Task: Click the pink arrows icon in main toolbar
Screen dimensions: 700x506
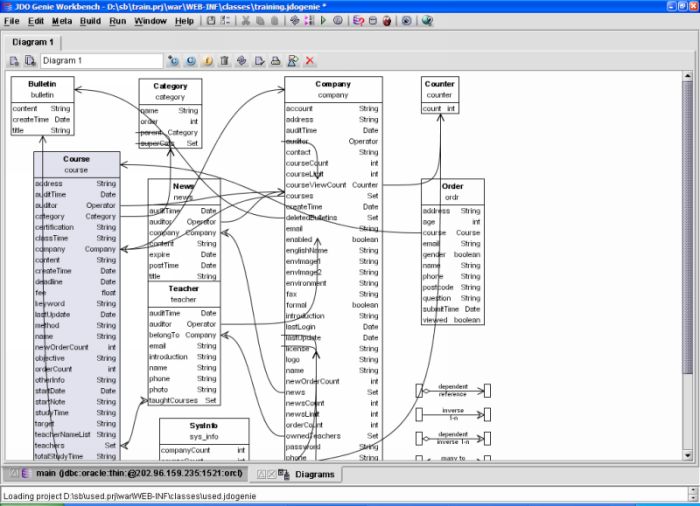Action: [309, 21]
